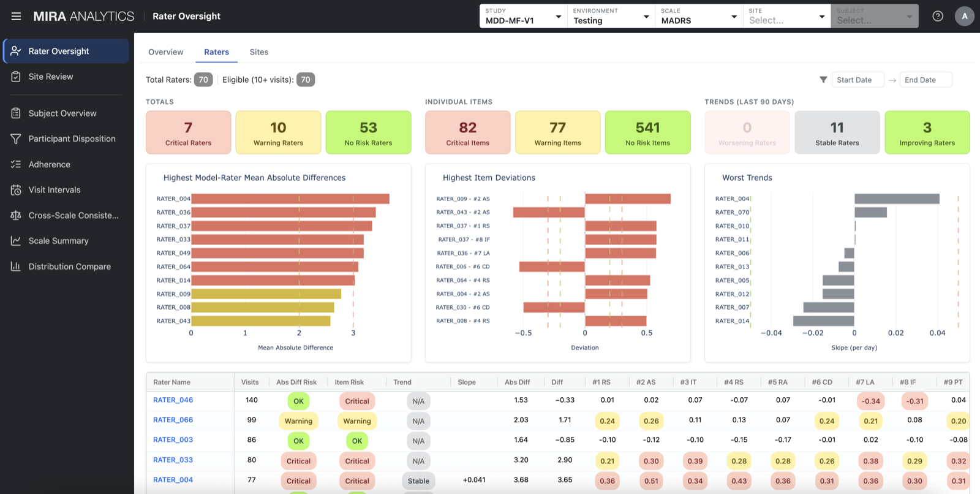Sort by the Visits column header
Image resolution: width=980 pixels, height=494 pixels.
tap(250, 382)
